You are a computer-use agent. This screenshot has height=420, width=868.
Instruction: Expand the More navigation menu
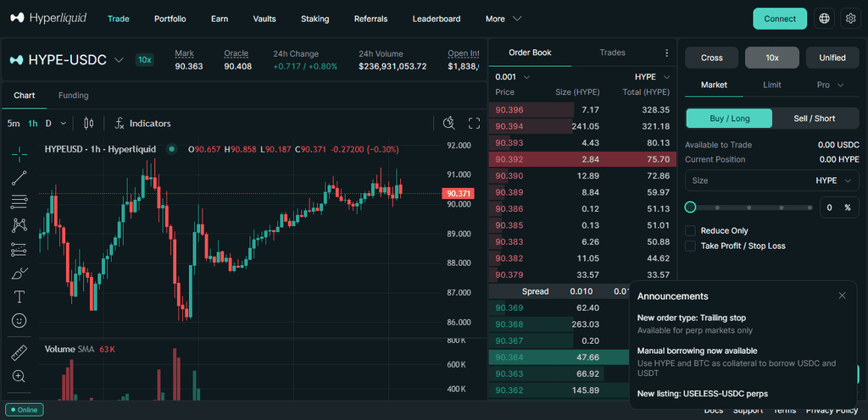pos(504,19)
